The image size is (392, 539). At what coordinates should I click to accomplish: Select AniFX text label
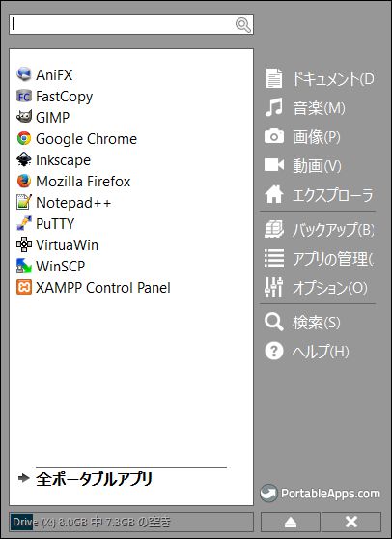coord(54,75)
